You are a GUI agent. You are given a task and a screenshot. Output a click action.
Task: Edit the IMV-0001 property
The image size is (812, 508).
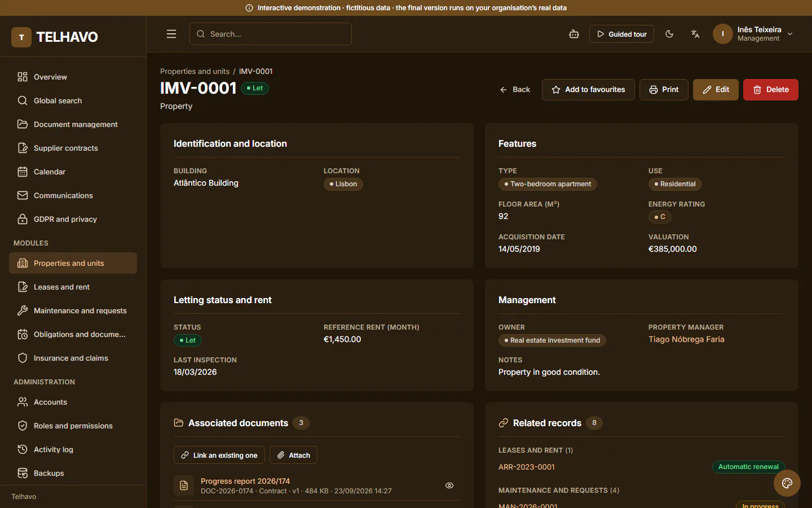point(716,90)
